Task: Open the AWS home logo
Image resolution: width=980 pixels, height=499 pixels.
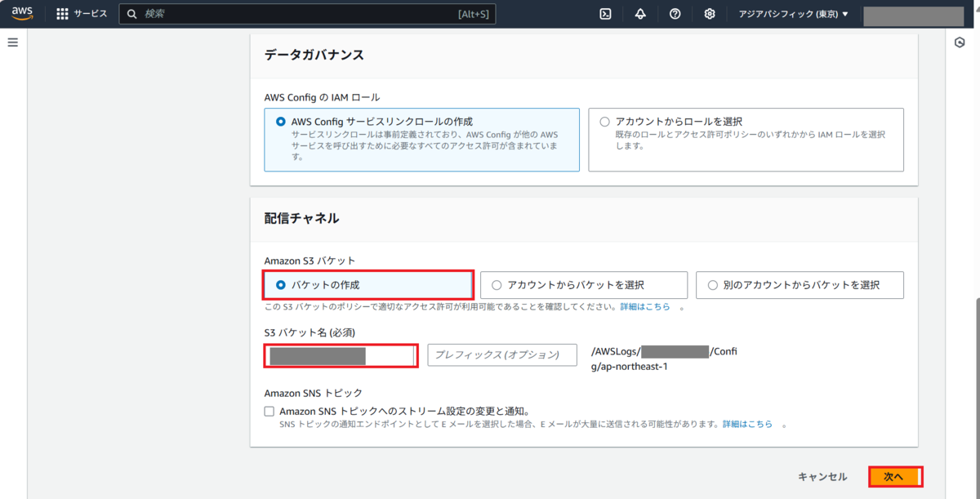Action: [21, 14]
